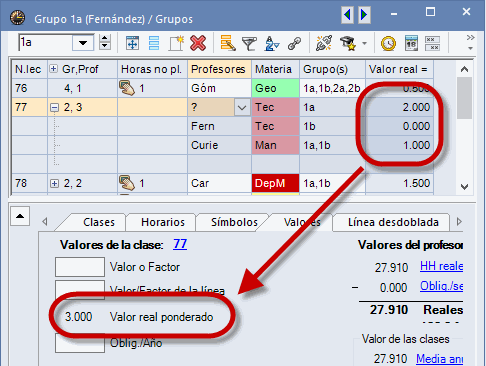Click the move/insert column toolbar icon
Screen dimensions: 486x366
click(x=132, y=43)
